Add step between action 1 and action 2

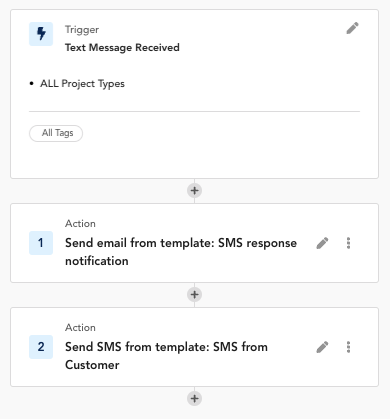click(x=194, y=295)
